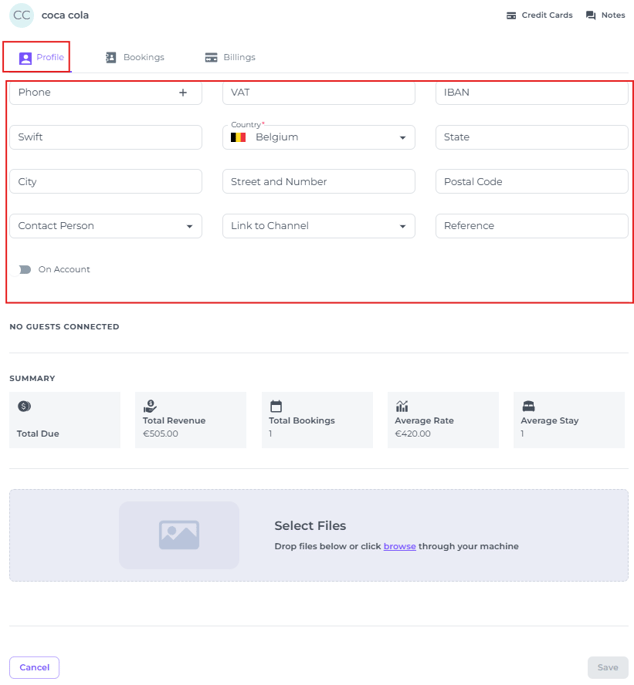Click the Cancel button

pos(34,667)
